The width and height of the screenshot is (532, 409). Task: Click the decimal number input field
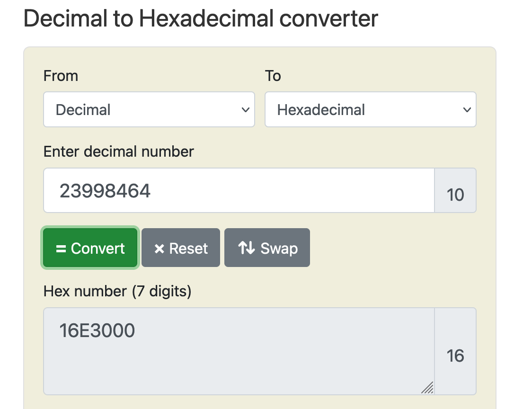pyautogui.click(x=239, y=190)
